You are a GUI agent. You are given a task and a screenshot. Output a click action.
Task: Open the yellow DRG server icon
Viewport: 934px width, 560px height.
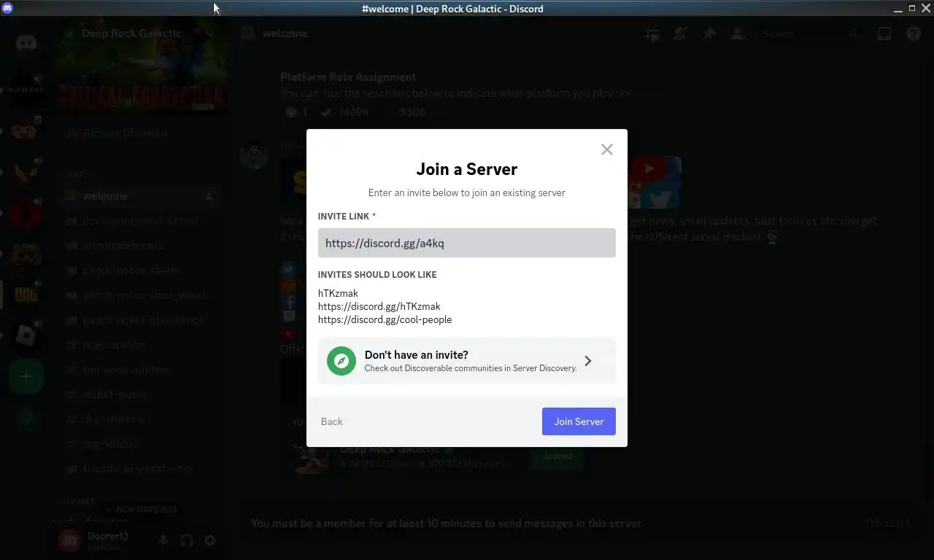[26, 295]
